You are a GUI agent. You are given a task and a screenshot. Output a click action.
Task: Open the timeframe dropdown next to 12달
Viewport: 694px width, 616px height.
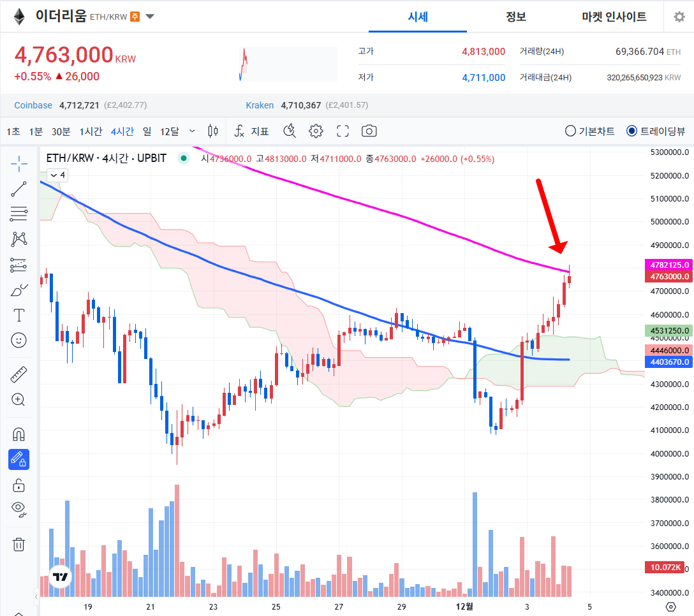tap(193, 131)
